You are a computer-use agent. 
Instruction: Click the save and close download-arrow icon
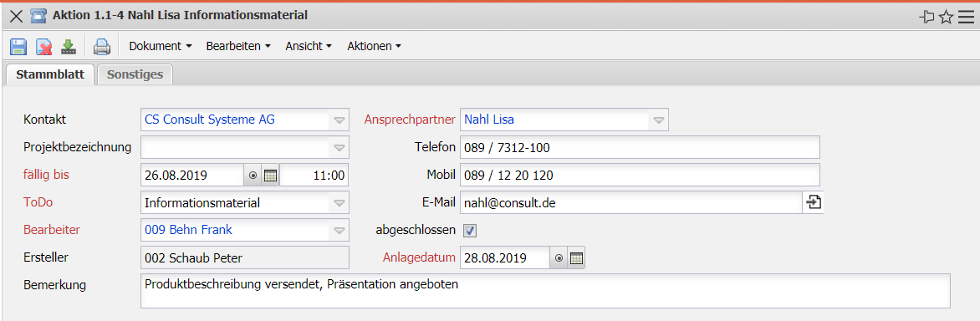coord(68,46)
